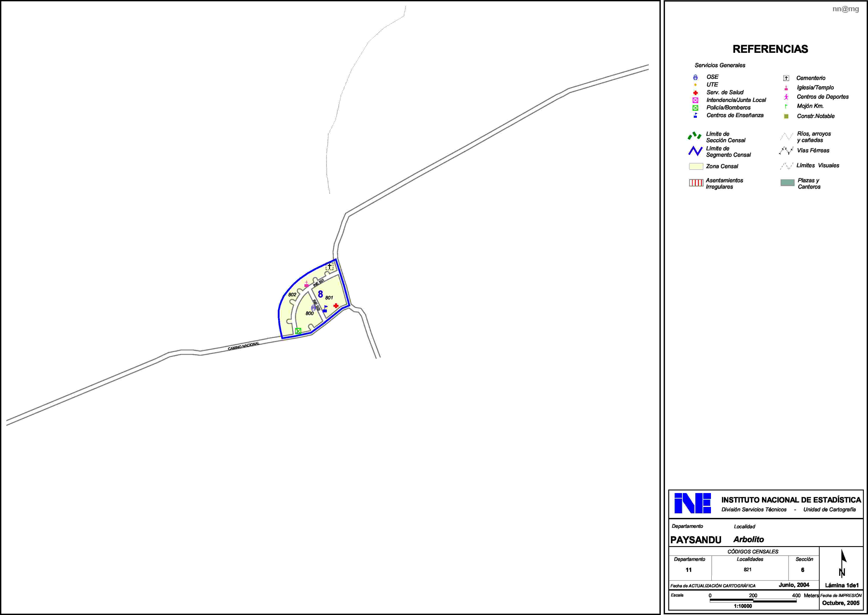Image resolution: width=868 pixels, height=615 pixels.
Task: Click the 1:10000 scale ratio
Action: click(743, 606)
